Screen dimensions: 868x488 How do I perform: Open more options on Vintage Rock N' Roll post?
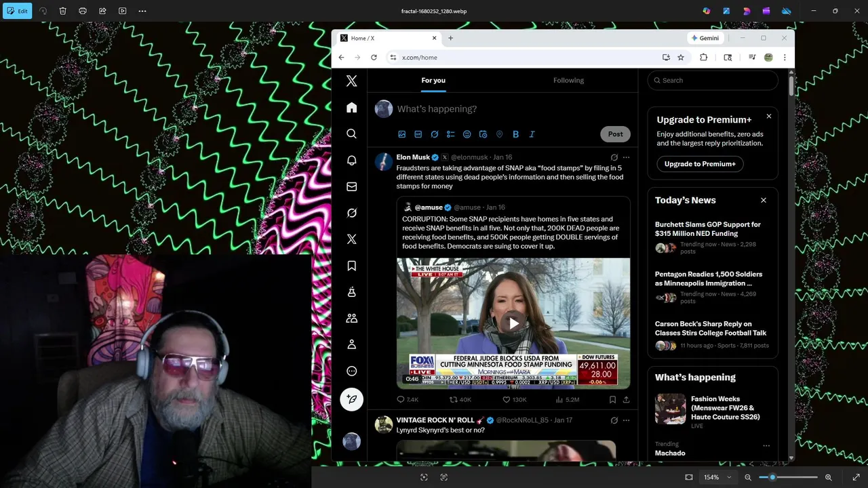pos(626,420)
